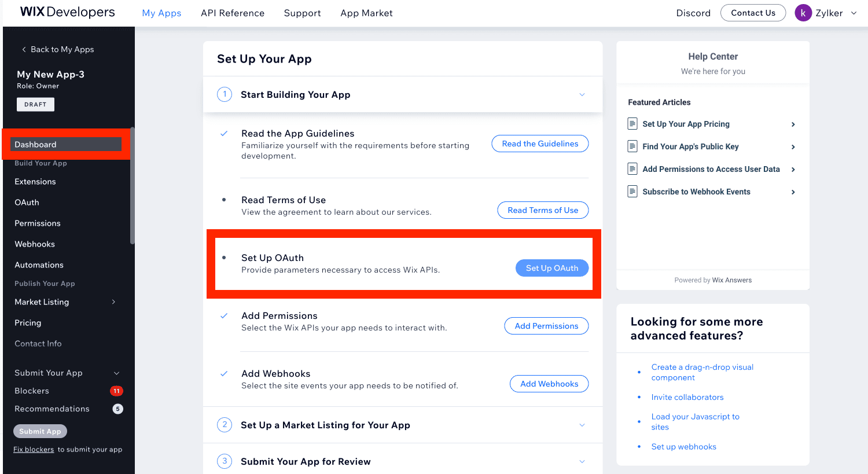The width and height of the screenshot is (868, 474).
Task: Expand the Market Listing sidebar submenu arrow
Action: 113,302
